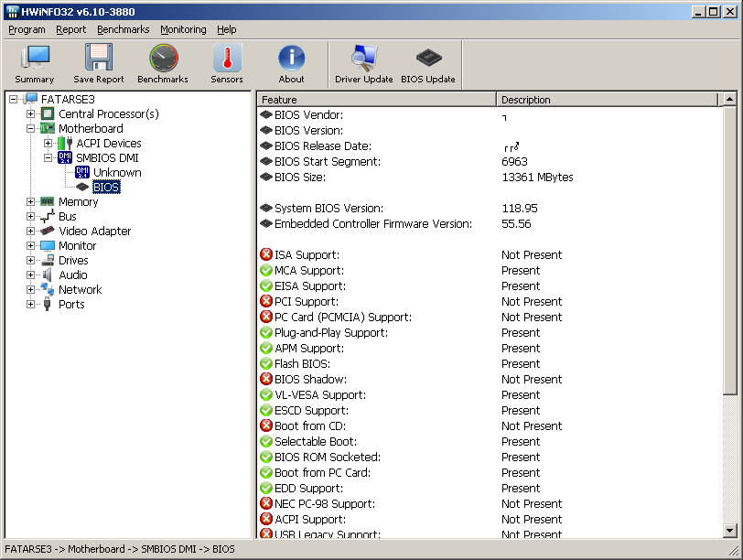Open BIOS Update chip icon
This screenshot has width=743, height=560.
[428, 58]
